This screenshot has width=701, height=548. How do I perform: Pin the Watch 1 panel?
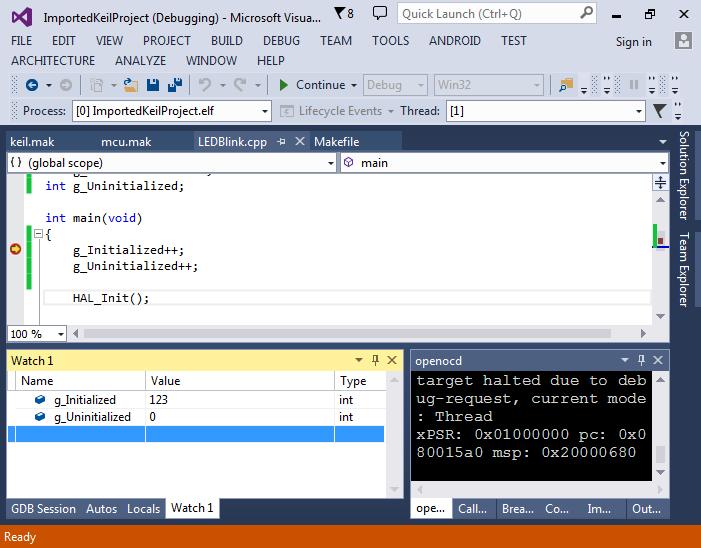click(375, 360)
